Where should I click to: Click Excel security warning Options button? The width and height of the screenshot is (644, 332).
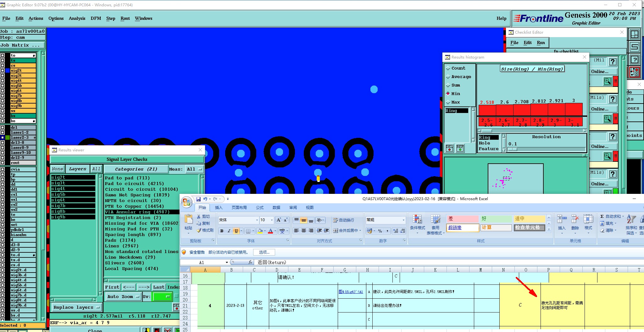[264, 252]
